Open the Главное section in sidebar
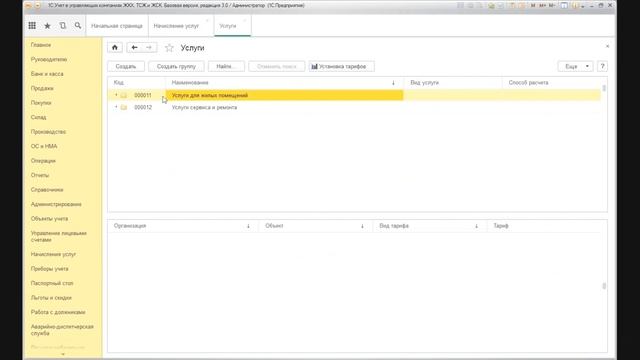This screenshot has width=640, height=360. click(x=41, y=45)
